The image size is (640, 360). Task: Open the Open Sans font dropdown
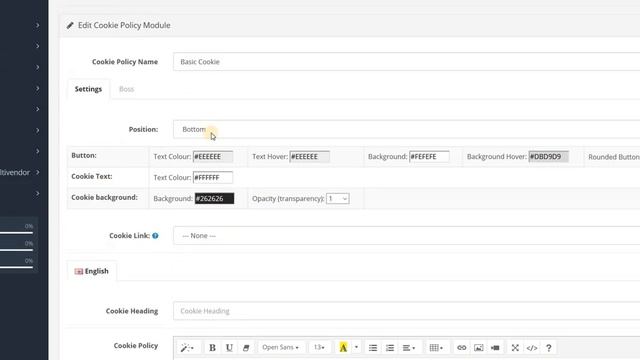pos(280,348)
